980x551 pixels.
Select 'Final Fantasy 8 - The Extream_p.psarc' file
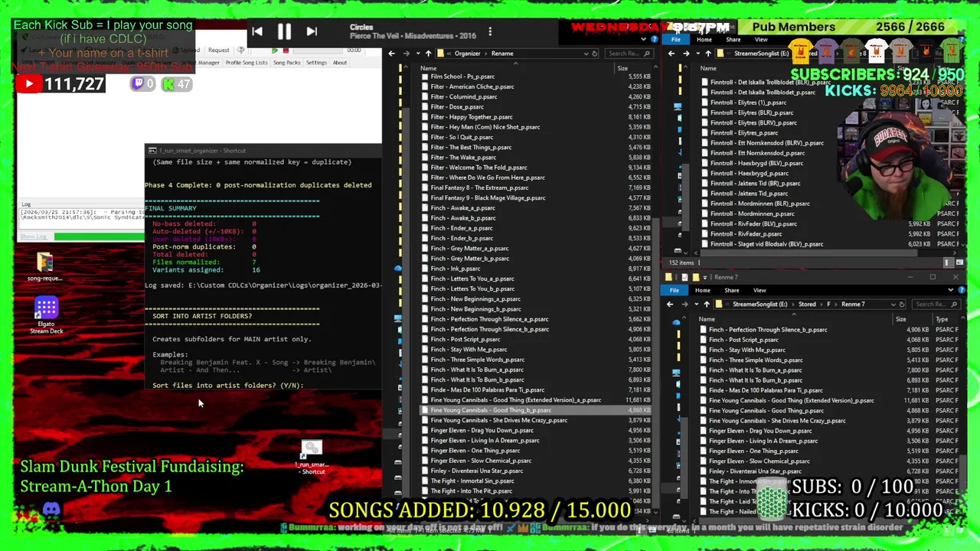point(479,187)
